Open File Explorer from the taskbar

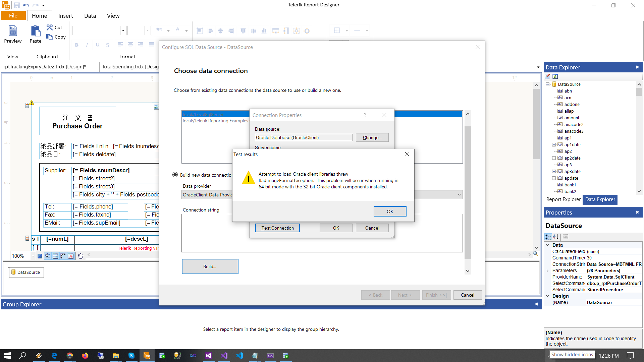[x=116, y=356]
